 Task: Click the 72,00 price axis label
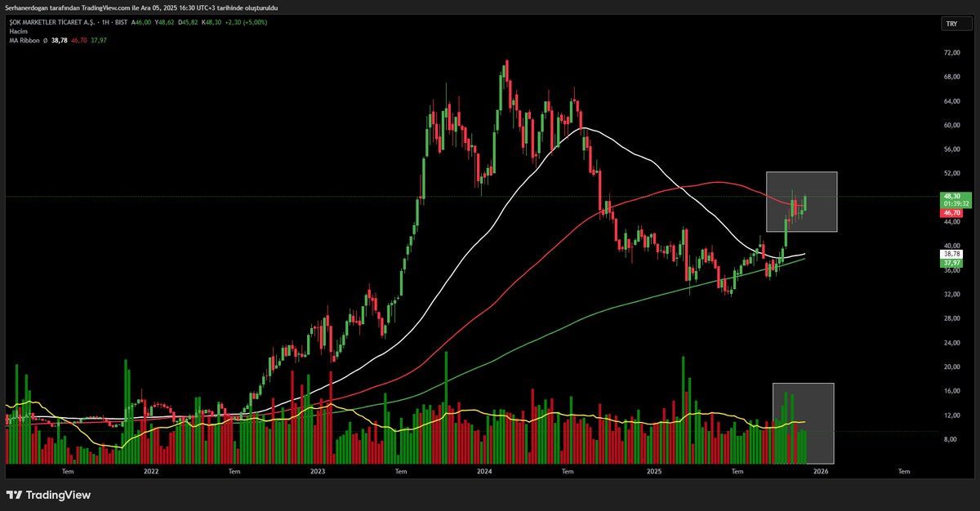[x=951, y=52]
